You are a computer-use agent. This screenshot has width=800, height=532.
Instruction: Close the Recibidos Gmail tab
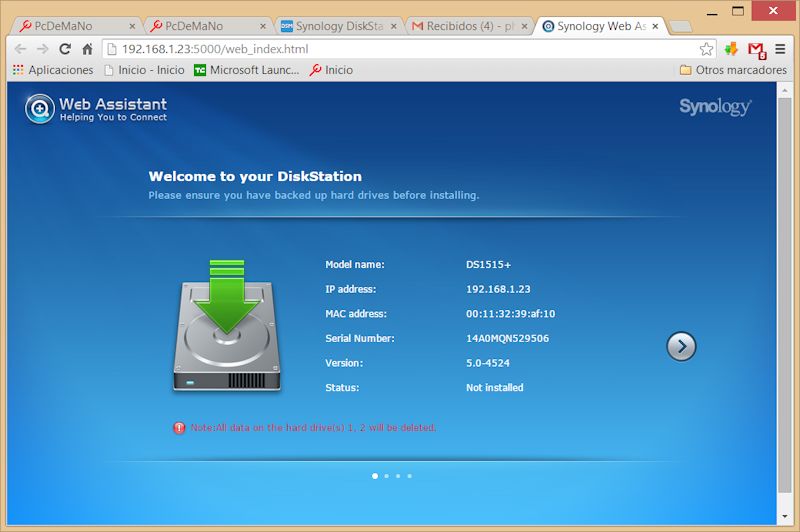(x=524, y=26)
